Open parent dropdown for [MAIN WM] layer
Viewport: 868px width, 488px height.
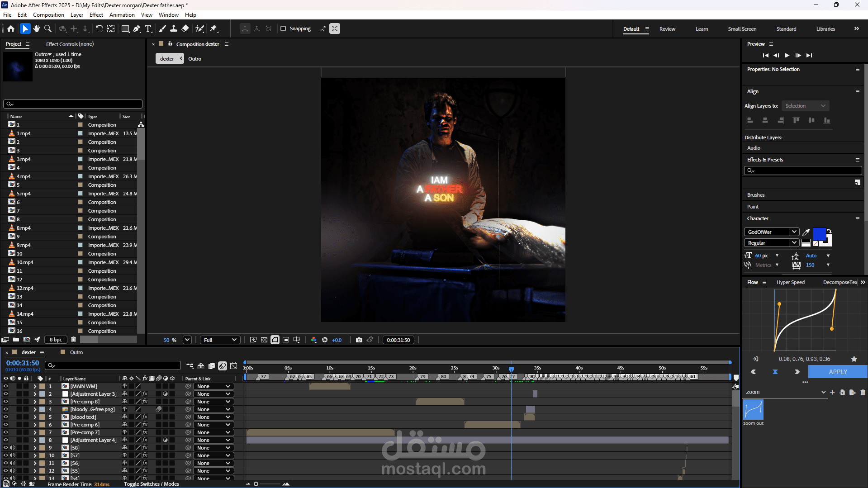click(213, 386)
